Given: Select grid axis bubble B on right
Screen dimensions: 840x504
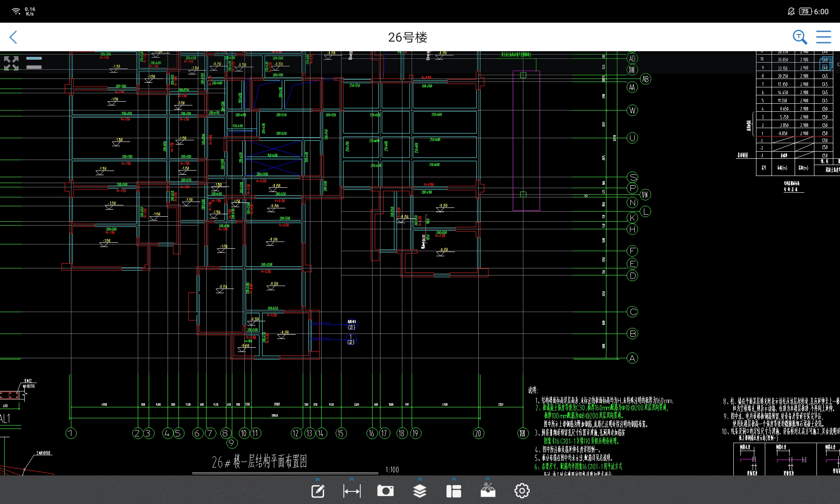Looking at the screenshot, I should (632, 333).
